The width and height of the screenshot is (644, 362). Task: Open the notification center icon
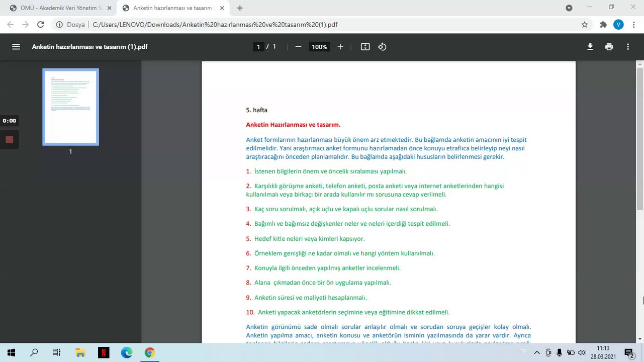pos(629,352)
